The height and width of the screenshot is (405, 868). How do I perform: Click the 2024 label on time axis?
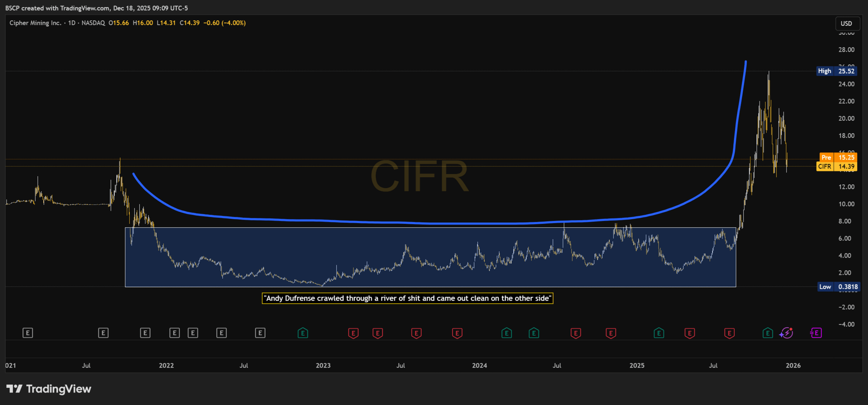click(480, 365)
